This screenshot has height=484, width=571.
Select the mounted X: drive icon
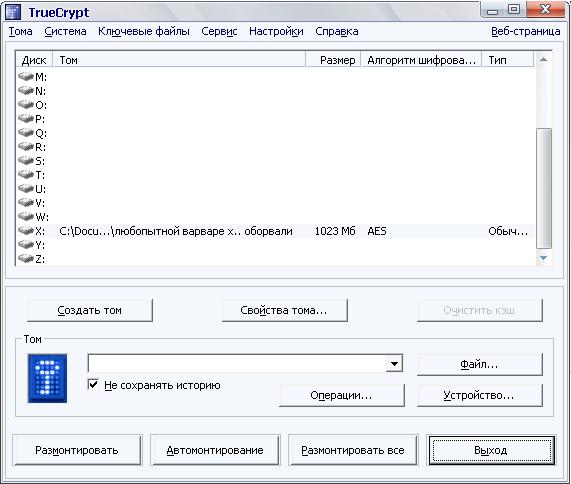pyautogui.click(x=26, y=231)
